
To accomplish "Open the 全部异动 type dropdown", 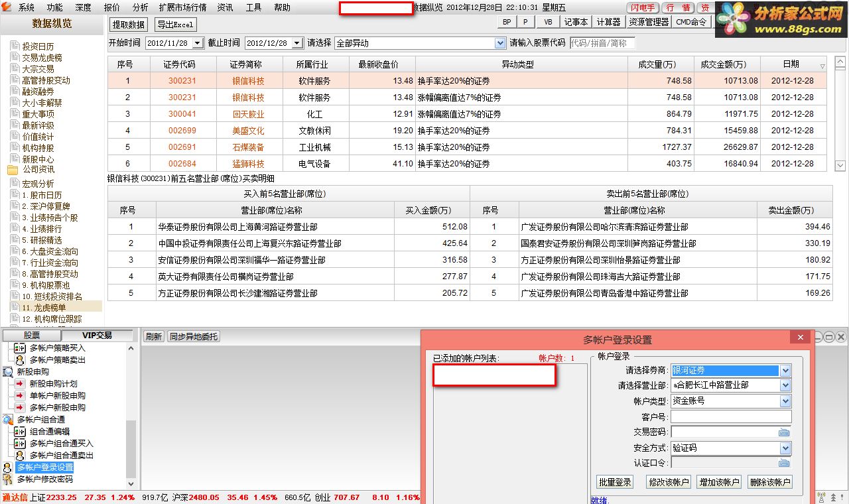I will (x=500, y=43).
